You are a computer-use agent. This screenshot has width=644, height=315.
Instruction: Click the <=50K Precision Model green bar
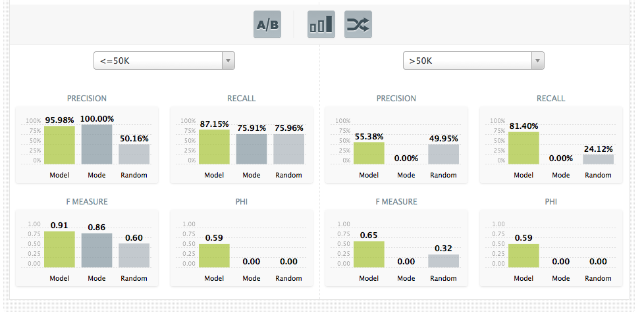coord(59,145)
